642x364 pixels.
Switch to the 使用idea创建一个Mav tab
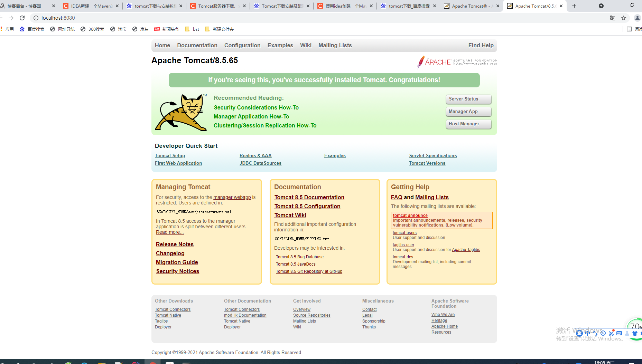tap(345, 6)
